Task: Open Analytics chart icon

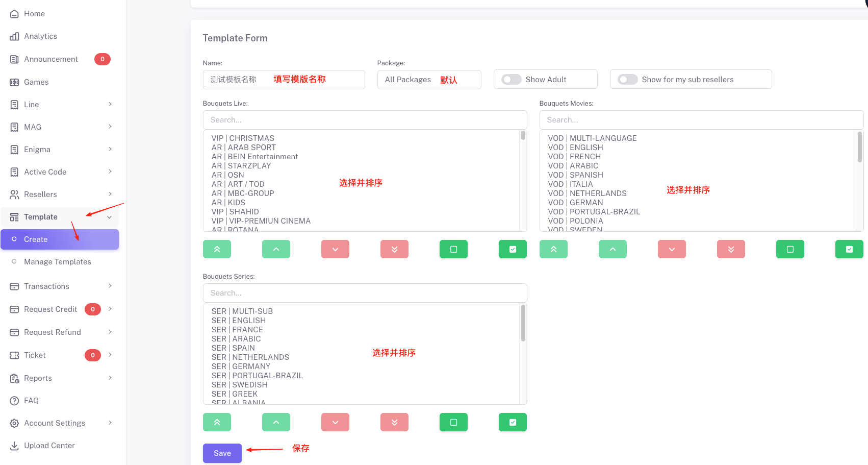Action: [14, 36]
